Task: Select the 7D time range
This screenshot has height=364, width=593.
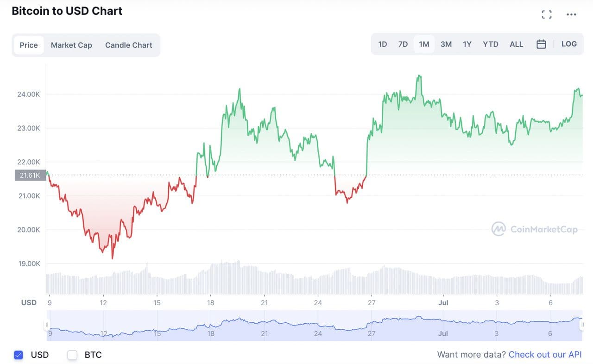Action: (403, 44)
